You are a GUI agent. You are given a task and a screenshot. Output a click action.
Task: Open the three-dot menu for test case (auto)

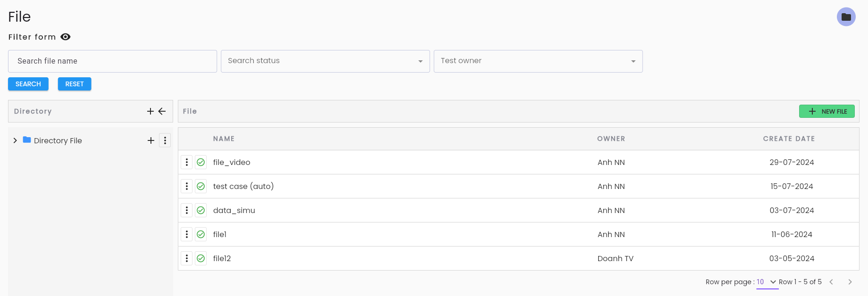tap(187, 186)
